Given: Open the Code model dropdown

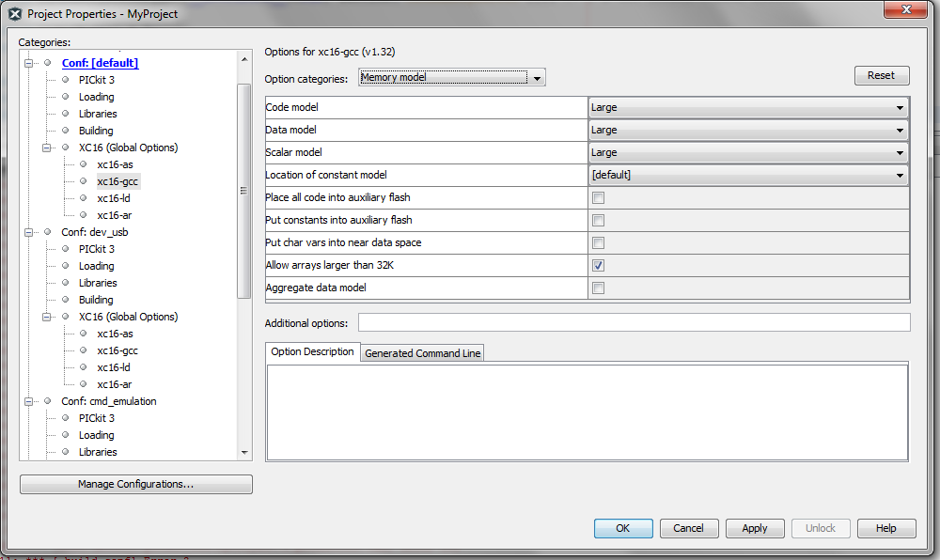Looking at the screenshot, I should pyautogui.click(x=748, y=107).
